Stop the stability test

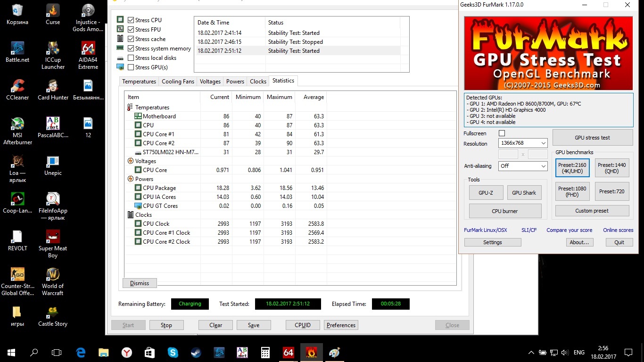(166, 325)
